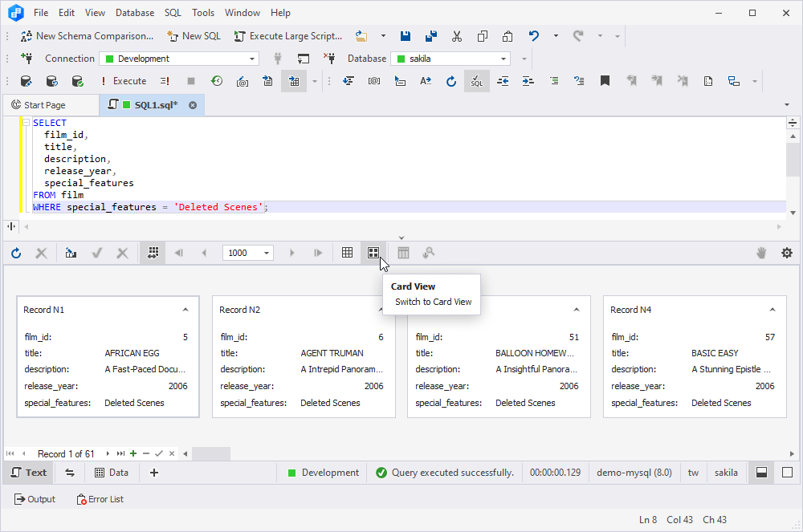Collapse the SELECT statement outline block
Image resolution: width=803 pixels, height=532 pixels.
coord(26,123)
